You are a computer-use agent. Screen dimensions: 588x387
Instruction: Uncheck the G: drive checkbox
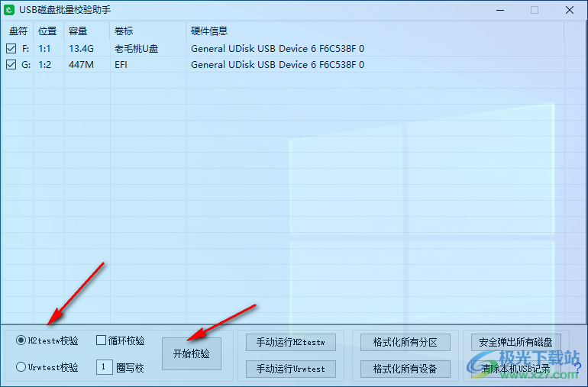11,64
